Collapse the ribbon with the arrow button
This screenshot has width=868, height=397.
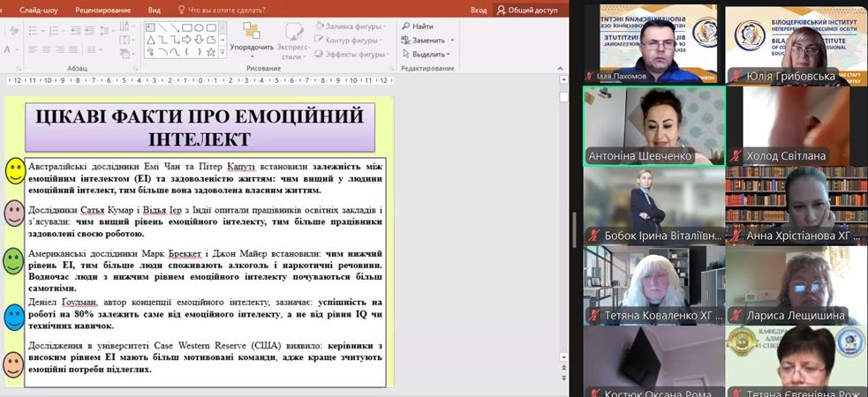click(562, 68)
